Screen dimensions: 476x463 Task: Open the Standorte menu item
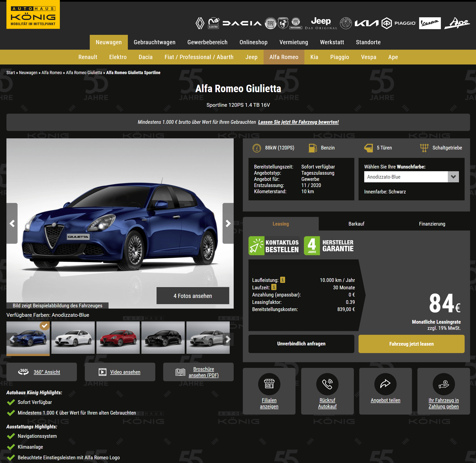(x=368, y=42)
